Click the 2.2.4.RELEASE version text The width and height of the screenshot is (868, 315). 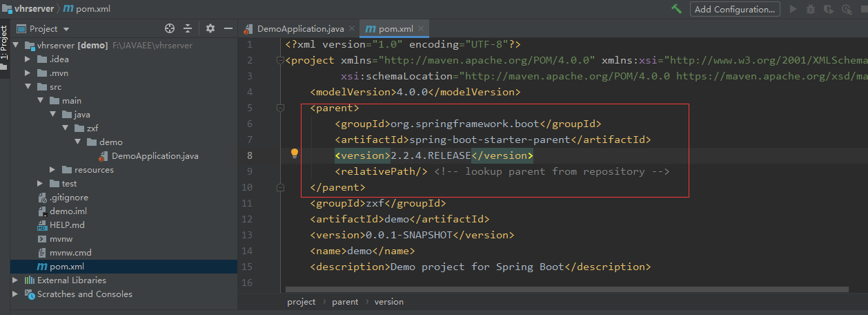(x=431, y=155)
